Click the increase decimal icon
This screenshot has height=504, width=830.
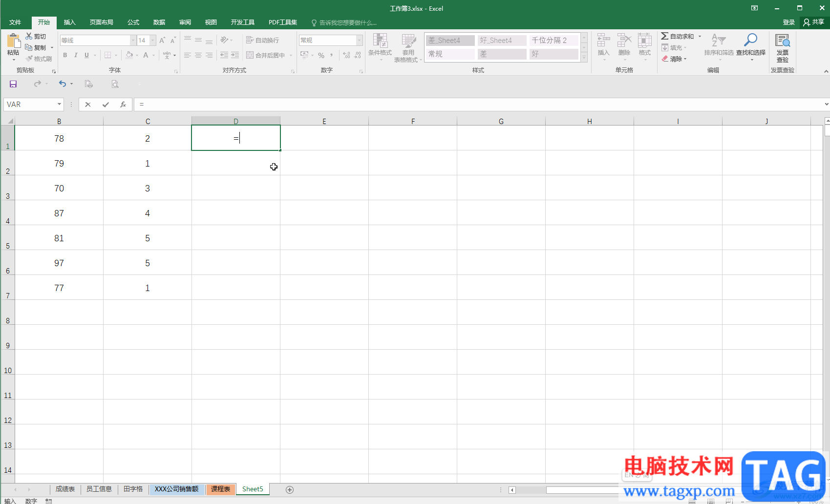(x=346, y=55)
